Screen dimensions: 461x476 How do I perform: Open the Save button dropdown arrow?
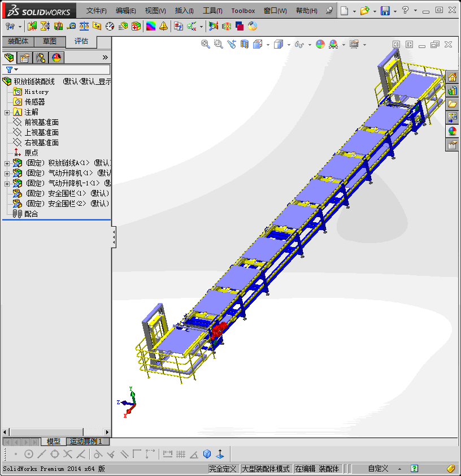[x=395, y=11]
